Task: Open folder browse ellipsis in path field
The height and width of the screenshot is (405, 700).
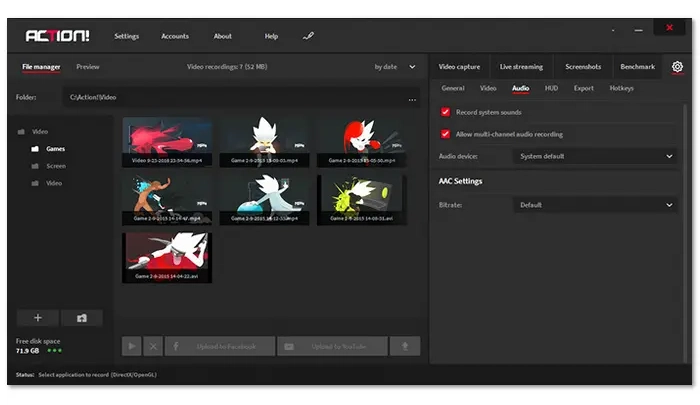Action: click(x=412, y=99)
